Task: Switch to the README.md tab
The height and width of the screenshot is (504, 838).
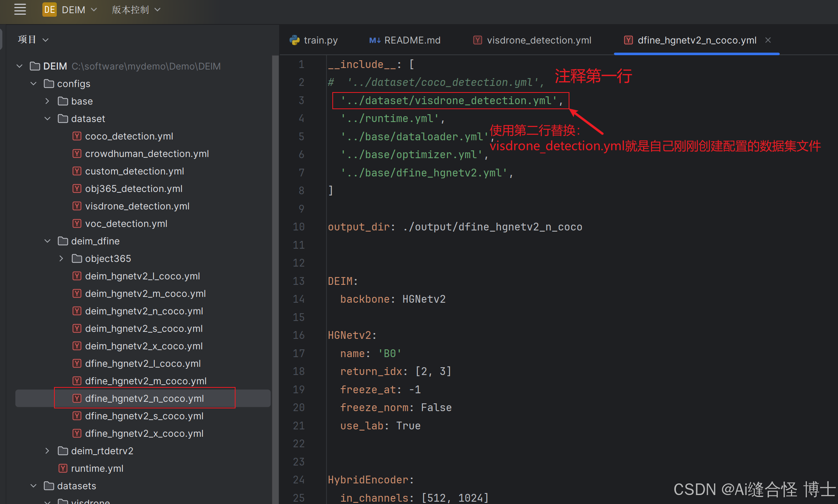Action: [x=412, y=40]
